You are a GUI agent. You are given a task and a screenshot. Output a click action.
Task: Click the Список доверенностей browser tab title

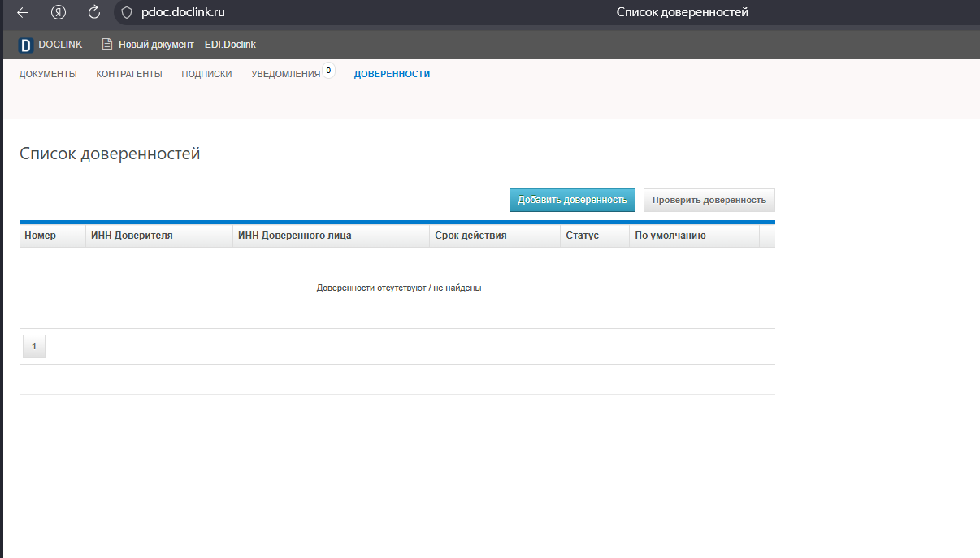click(x=683, y=12)
